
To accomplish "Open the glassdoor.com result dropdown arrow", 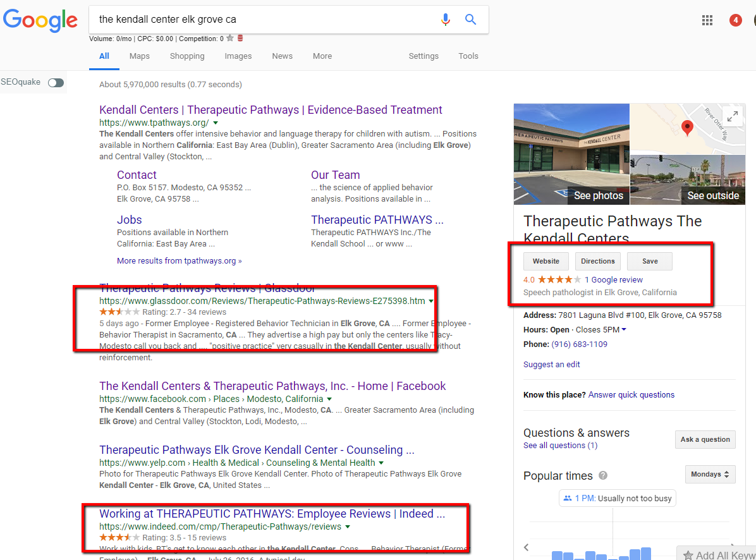I will point(431,301).
